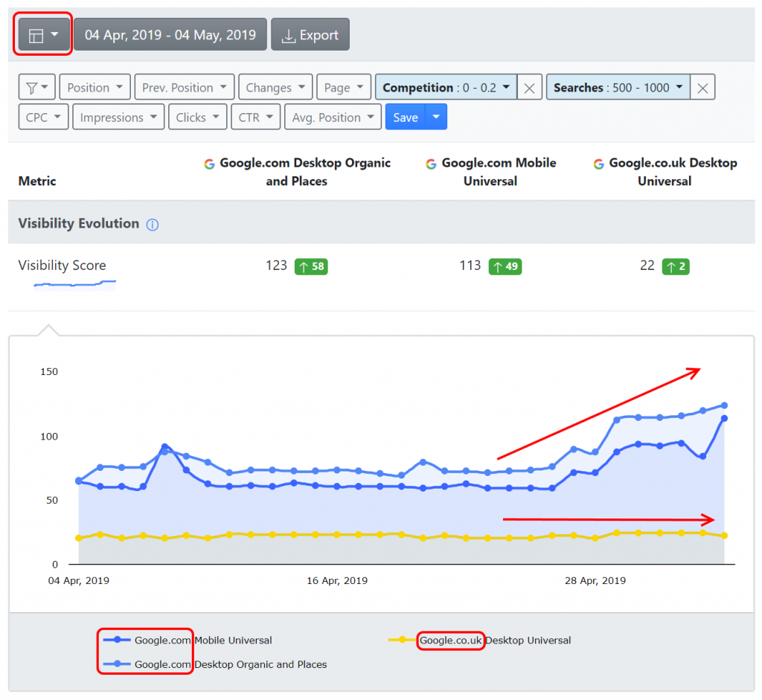This screenshot has height=700, width=762.
Task: Click the Metric column header
Action: click(37, 181)
